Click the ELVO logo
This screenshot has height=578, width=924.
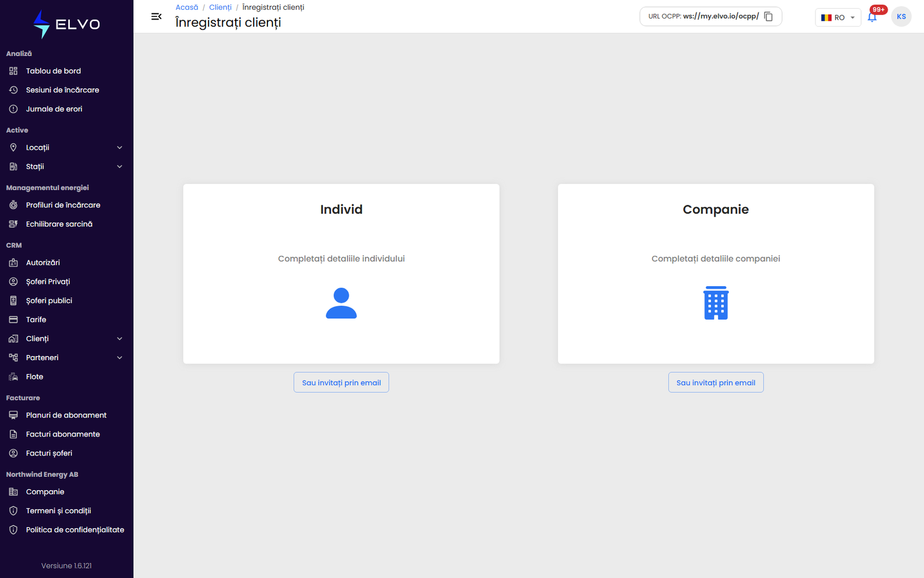66,24
